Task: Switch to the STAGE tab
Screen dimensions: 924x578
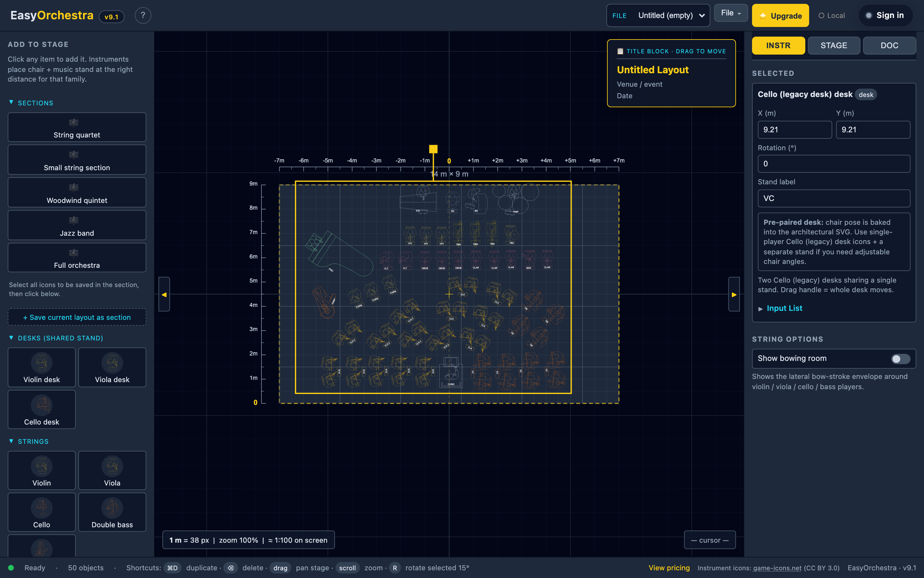Action: click(x=834, y=46)
